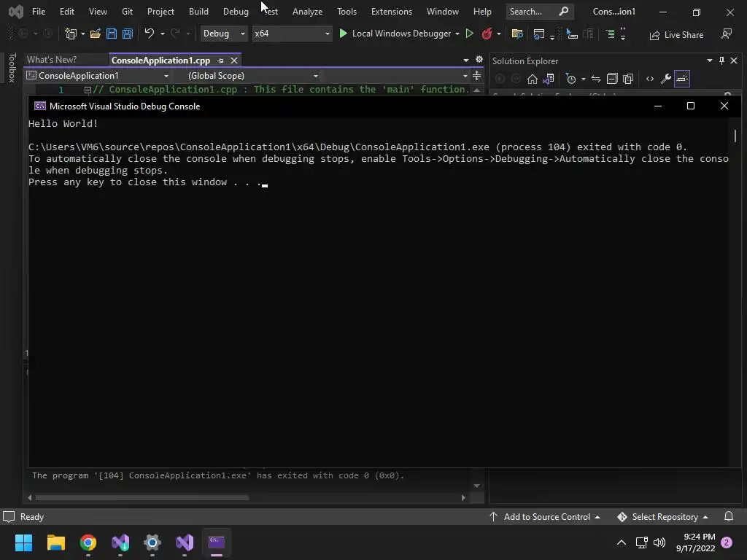Open the Build menu

[x=198, y=12]
